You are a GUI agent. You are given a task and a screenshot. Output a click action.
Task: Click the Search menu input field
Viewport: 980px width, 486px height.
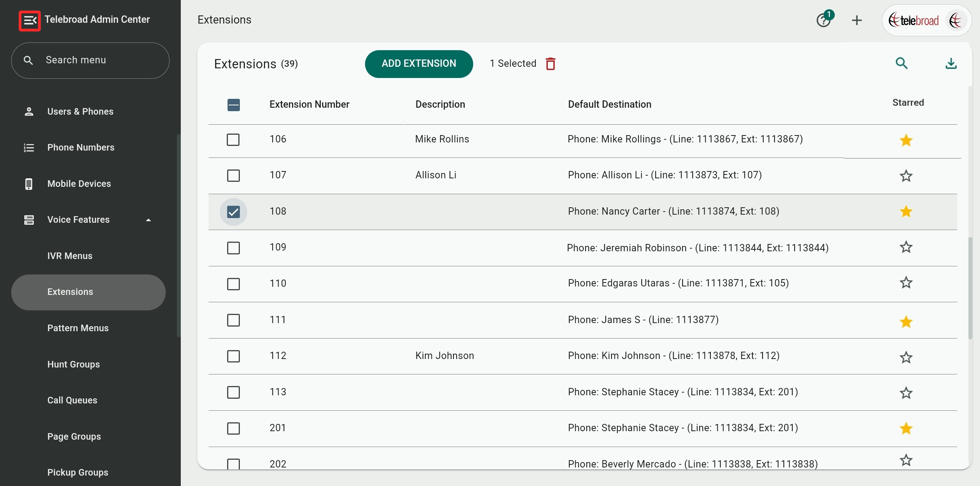tap(90, 60)
